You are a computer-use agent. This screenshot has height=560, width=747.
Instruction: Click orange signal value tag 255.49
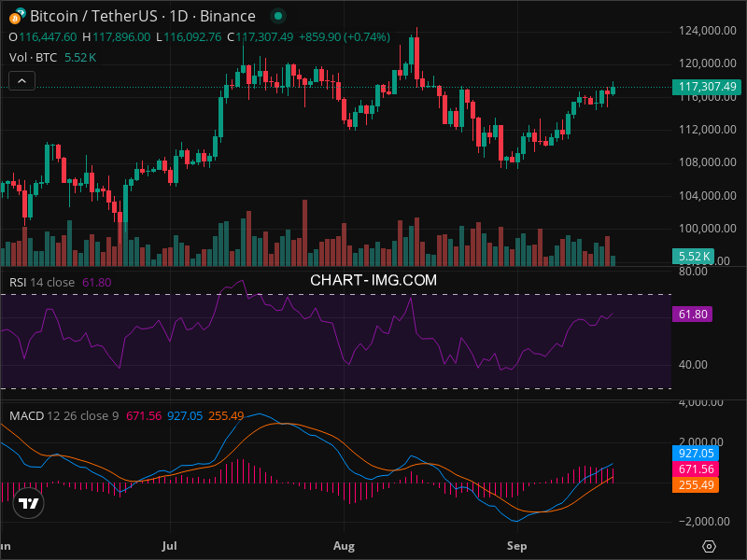coord(695,485)
